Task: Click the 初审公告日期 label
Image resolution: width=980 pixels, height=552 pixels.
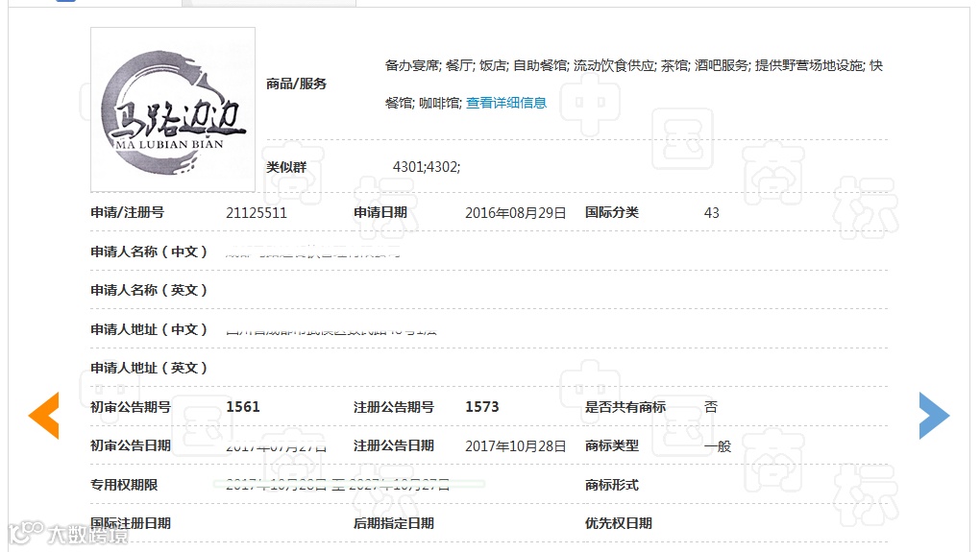Action: [131, 445]
